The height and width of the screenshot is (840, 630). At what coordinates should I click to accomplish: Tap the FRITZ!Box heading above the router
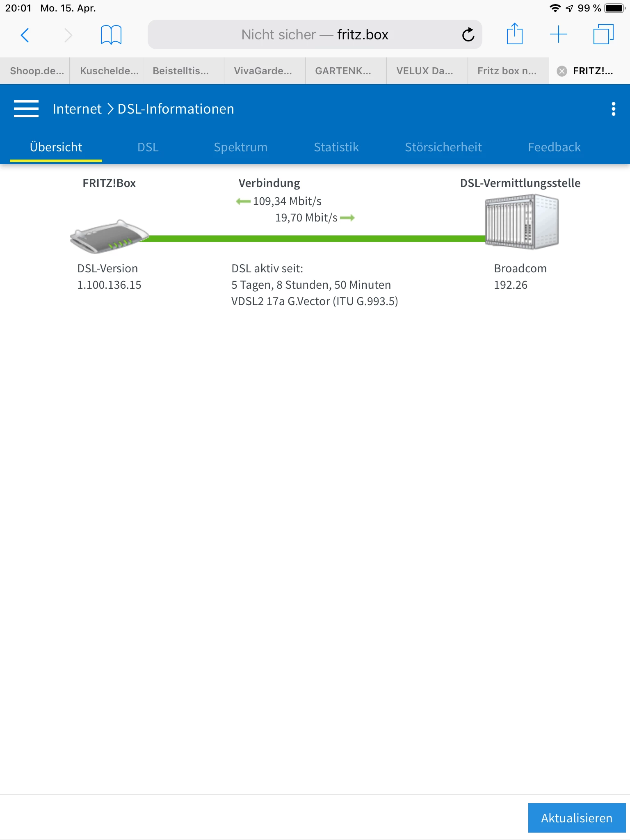(x=109, y=183)
